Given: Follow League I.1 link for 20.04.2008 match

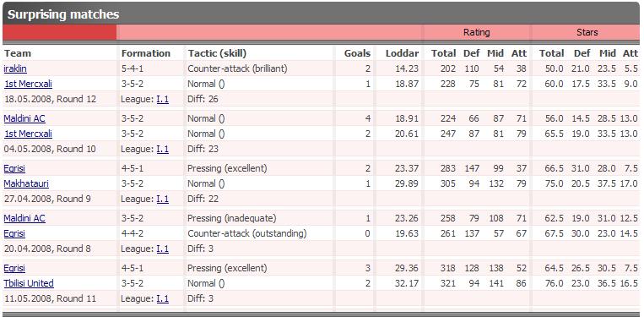Looking at the screenshot, I should [x=163, y=249].
